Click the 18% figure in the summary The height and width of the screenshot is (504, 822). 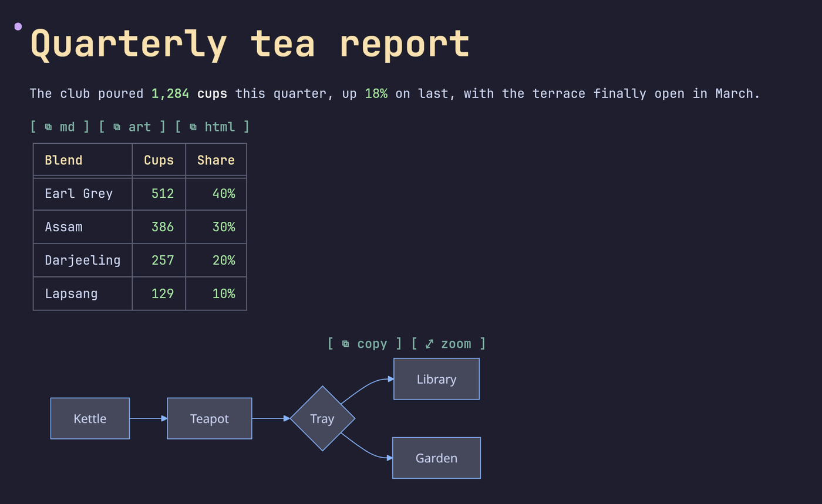click(376, 93)
